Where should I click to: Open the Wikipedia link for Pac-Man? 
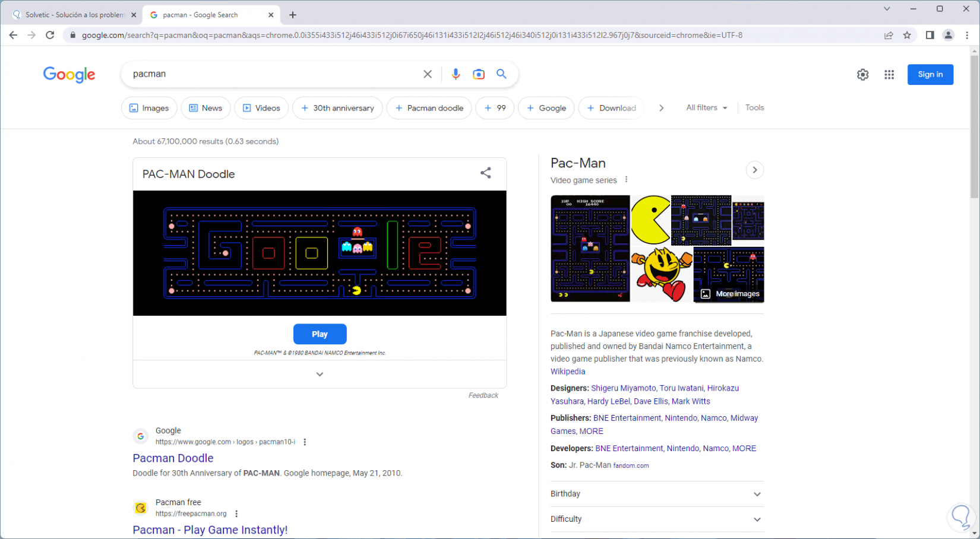pyautogui.click(x=568, y=372)
